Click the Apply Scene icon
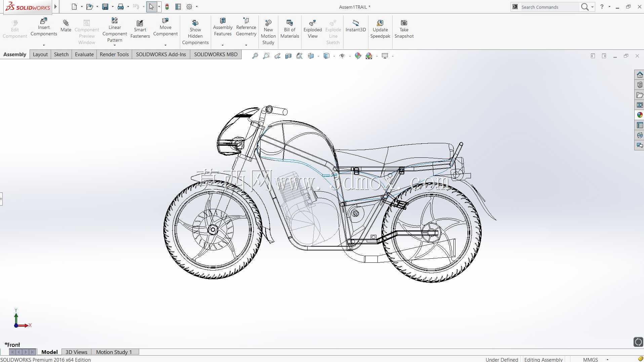The image size is (644, 362). pyautogui.click(x=369, y=56)
